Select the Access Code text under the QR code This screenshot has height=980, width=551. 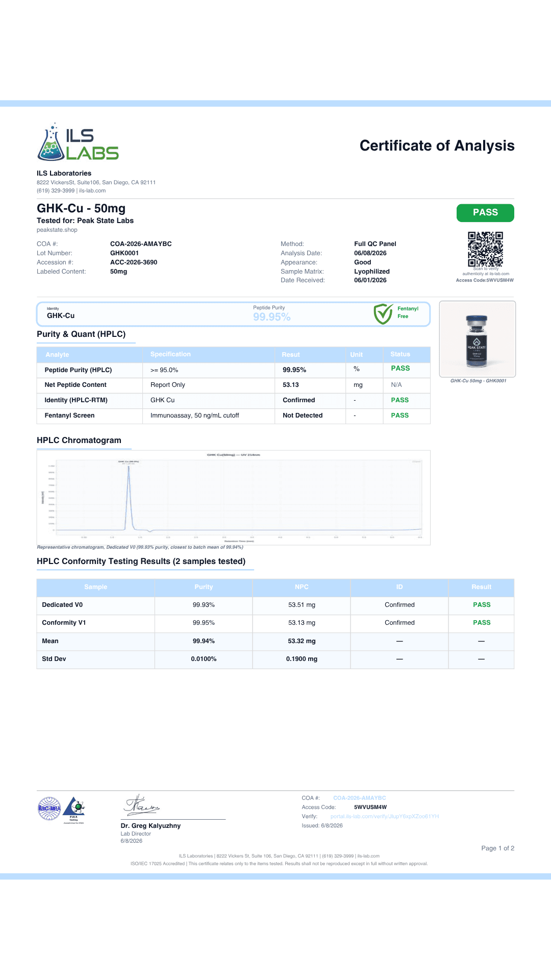point(485,280)
